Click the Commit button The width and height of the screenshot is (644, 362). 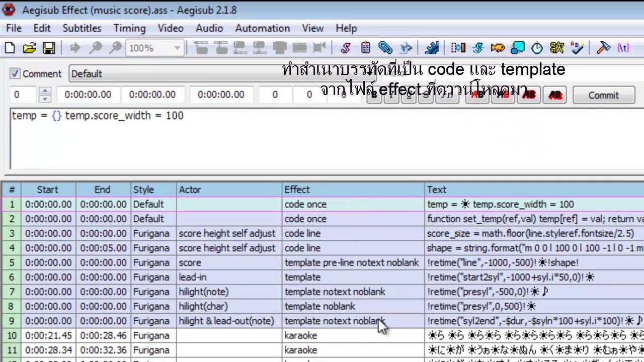[603, 95]
